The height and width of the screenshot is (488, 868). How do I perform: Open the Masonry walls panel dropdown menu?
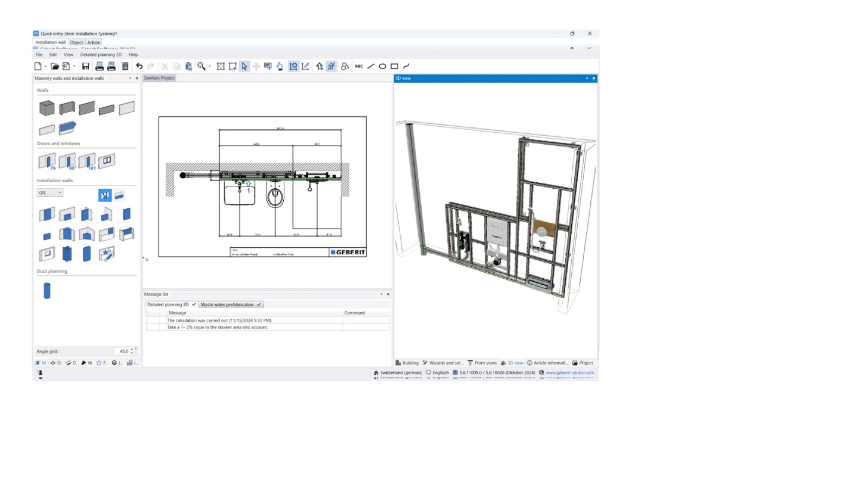point(130,78)
